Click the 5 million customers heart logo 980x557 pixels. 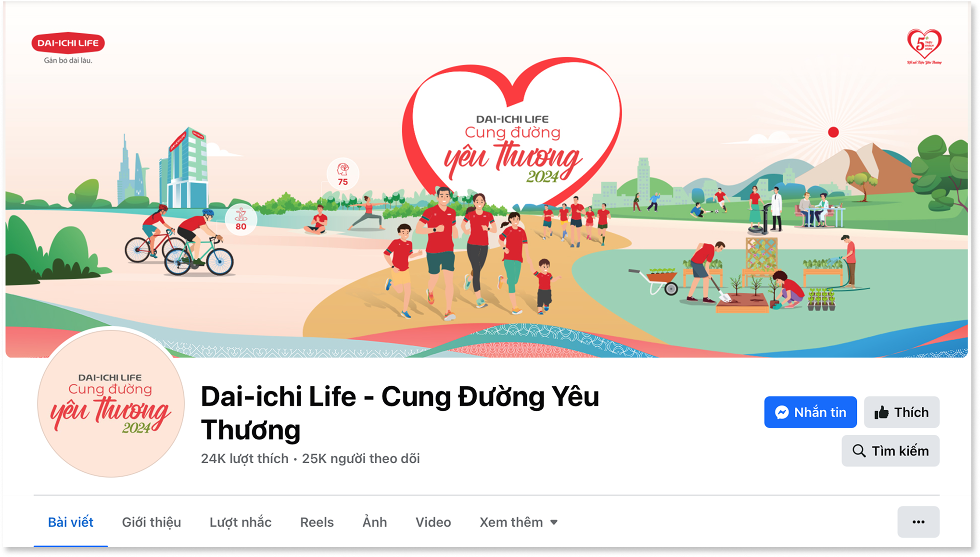[x=924, y=47]
